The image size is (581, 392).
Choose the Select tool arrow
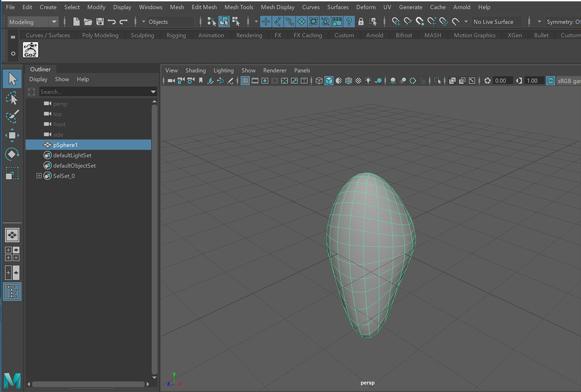(x=12, y=78)
